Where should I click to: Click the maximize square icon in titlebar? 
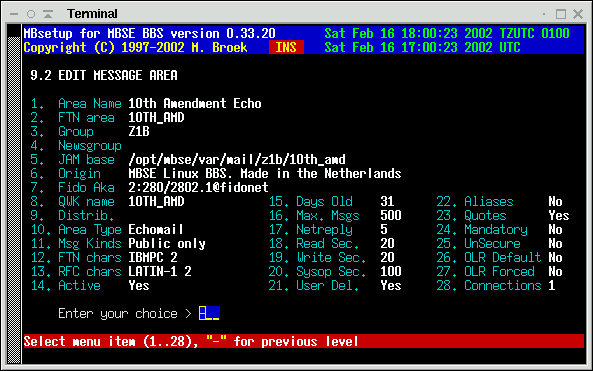coord(561,14)
